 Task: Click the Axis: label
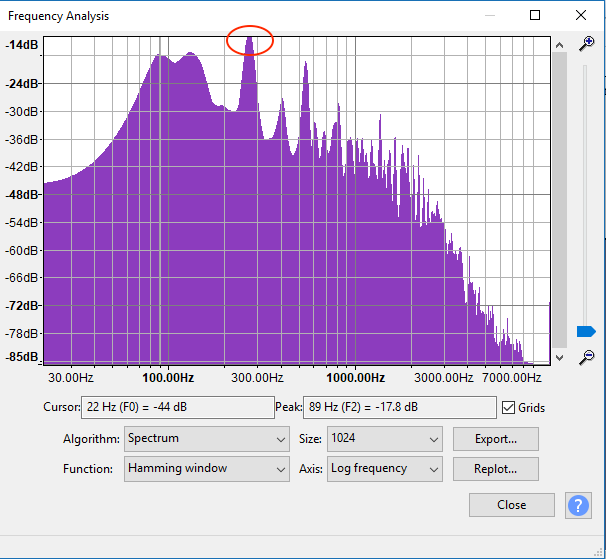pyautogui.click(x=311, y=469)
